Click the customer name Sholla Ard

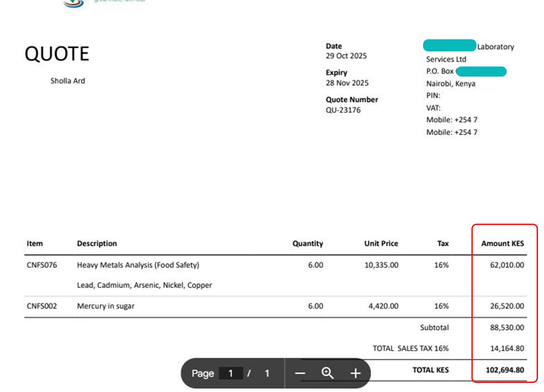pyautogui.click(x=67, y=81)
